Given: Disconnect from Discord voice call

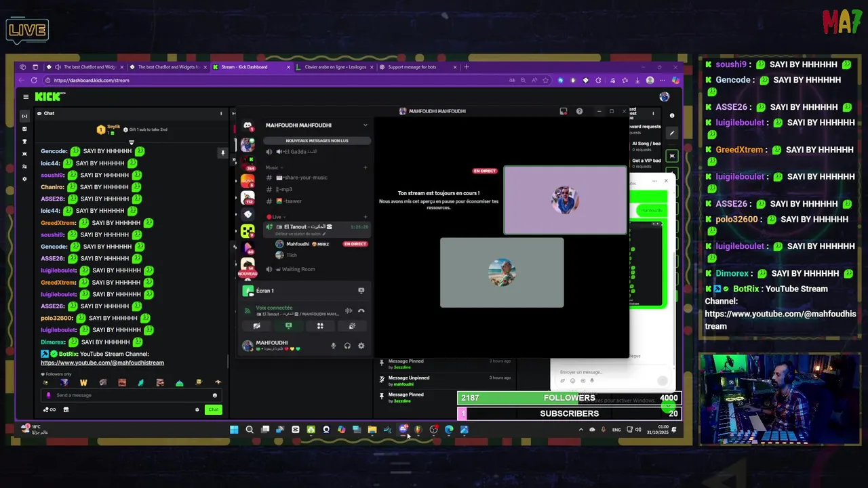Looking at the screenshot, I should point(361,311).
